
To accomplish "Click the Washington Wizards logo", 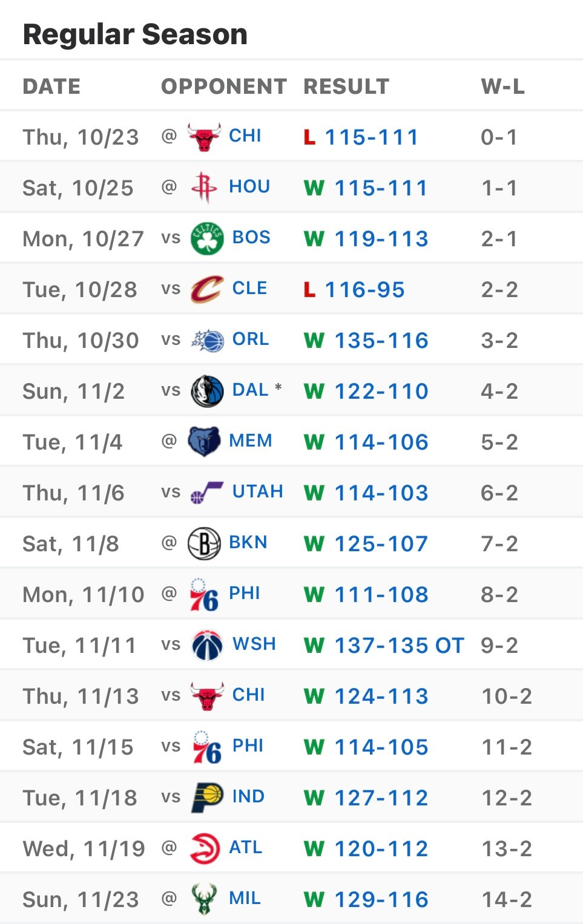I will pos(207,645).
